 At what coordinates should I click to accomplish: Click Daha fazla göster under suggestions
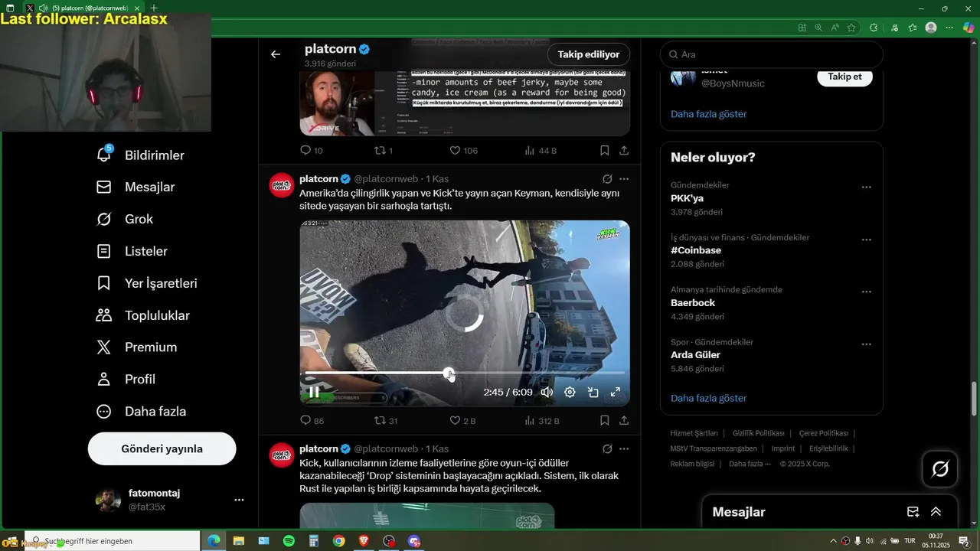[x=709, y=114]
